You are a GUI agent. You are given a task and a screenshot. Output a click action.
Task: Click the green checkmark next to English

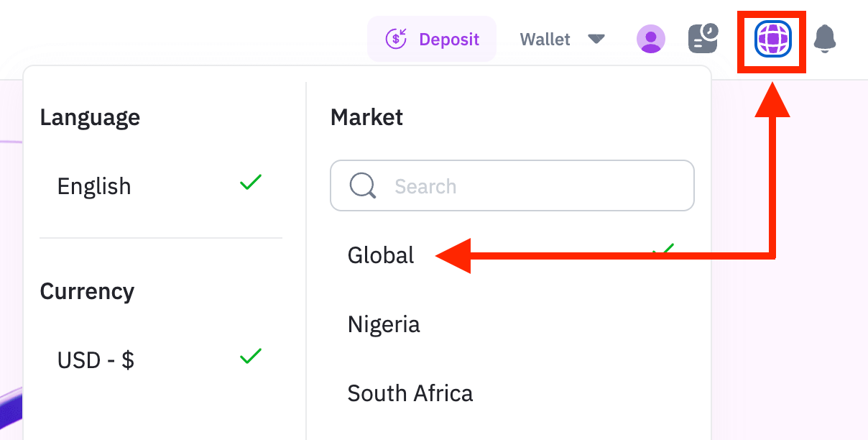[251, 183]
